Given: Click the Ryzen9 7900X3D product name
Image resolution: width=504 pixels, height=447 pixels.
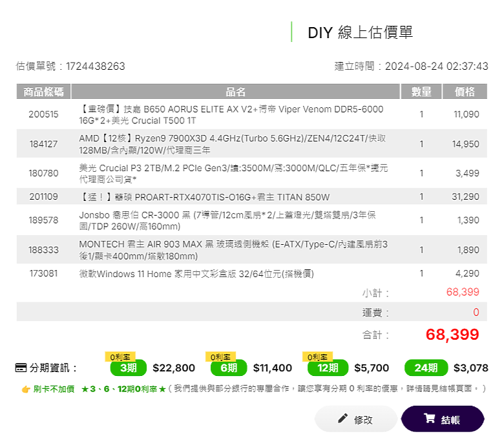Looking at the screenshot, I should 232,144.
